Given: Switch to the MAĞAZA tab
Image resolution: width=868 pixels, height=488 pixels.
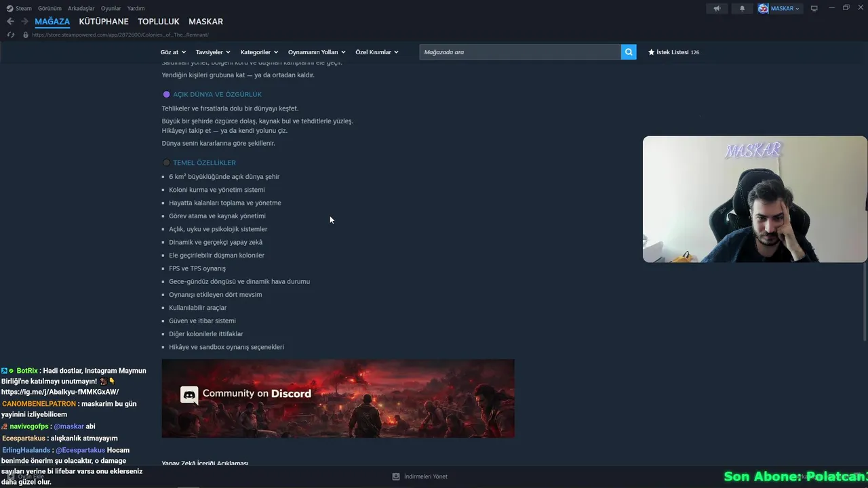Looking at the screenshot, I should 52,22.
